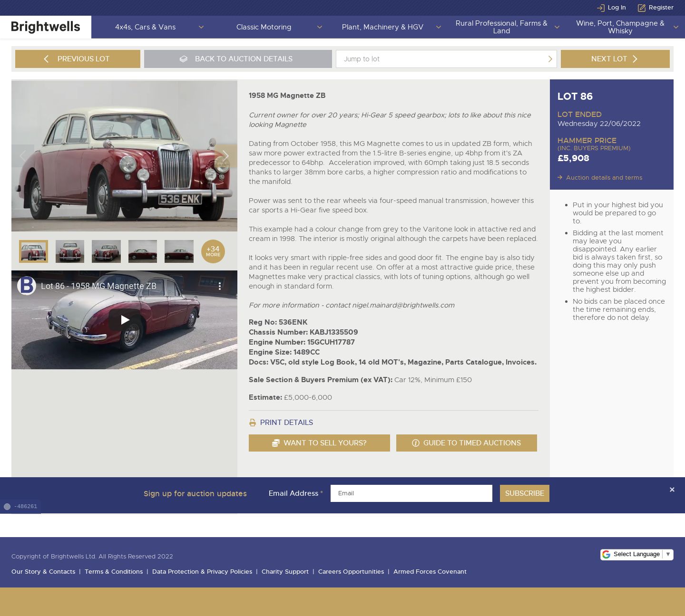
Task: Click the date 'Wednesday 22/06/2022'
Action: [599, 124]
